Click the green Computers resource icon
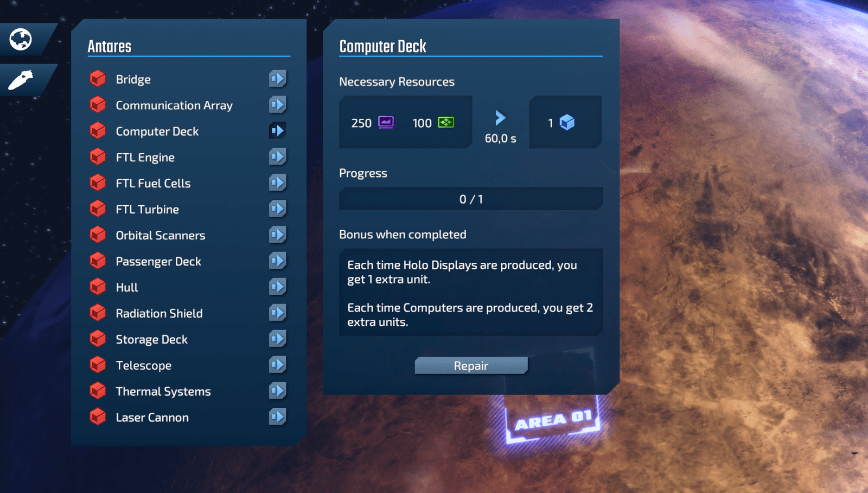Image resolution: width=868 pixels, height=493 pixels. pos(446,122)
